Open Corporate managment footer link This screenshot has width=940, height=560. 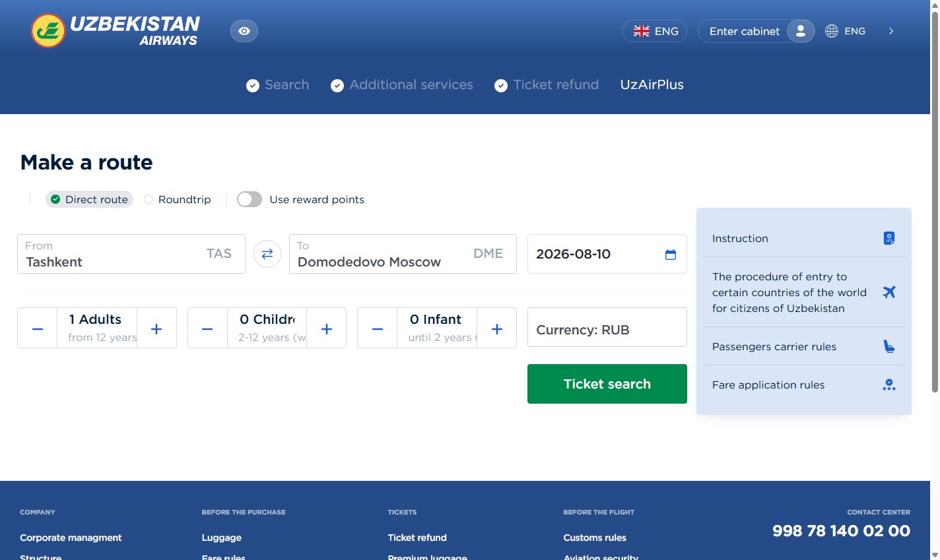click(71, 538)
